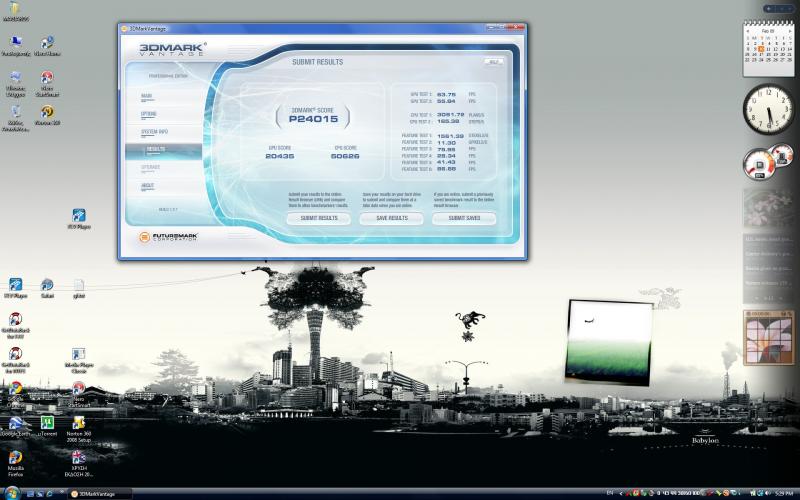800x500 pixels.
Task: Open the desktop shortcut with British flag icon
Action: pyautogui.click(x=79, y=464)
